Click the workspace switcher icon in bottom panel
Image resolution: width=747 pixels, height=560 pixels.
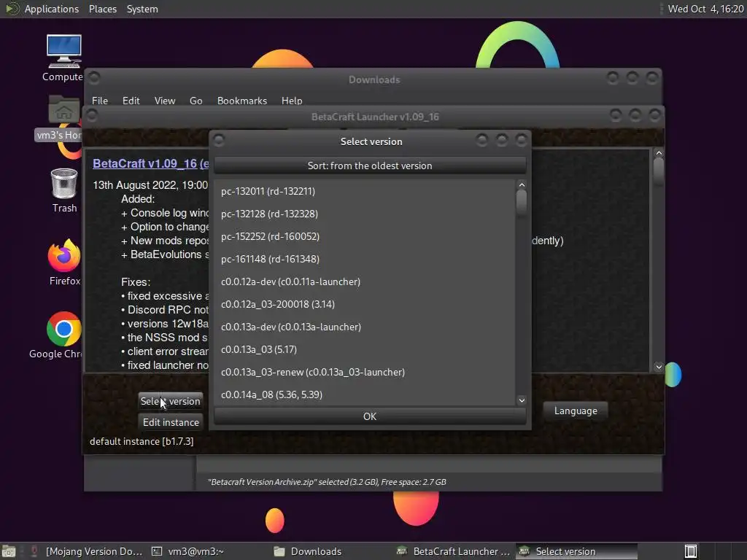coord(691,551)
